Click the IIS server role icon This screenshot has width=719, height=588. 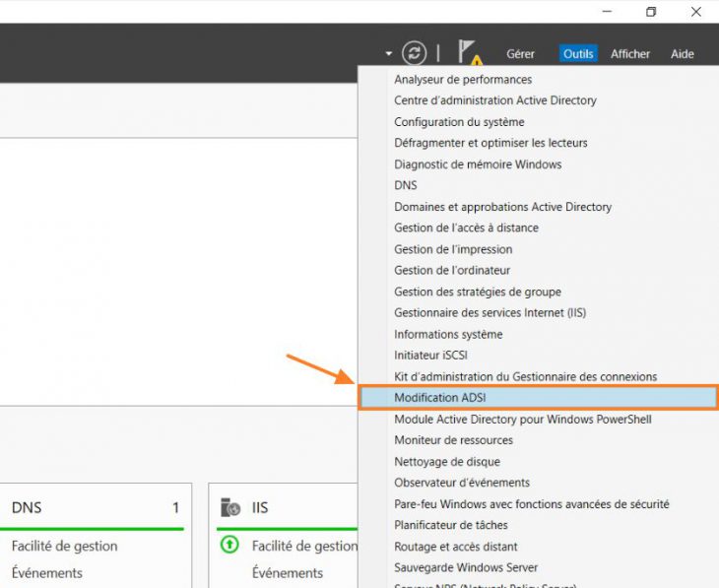pos(230,507)
